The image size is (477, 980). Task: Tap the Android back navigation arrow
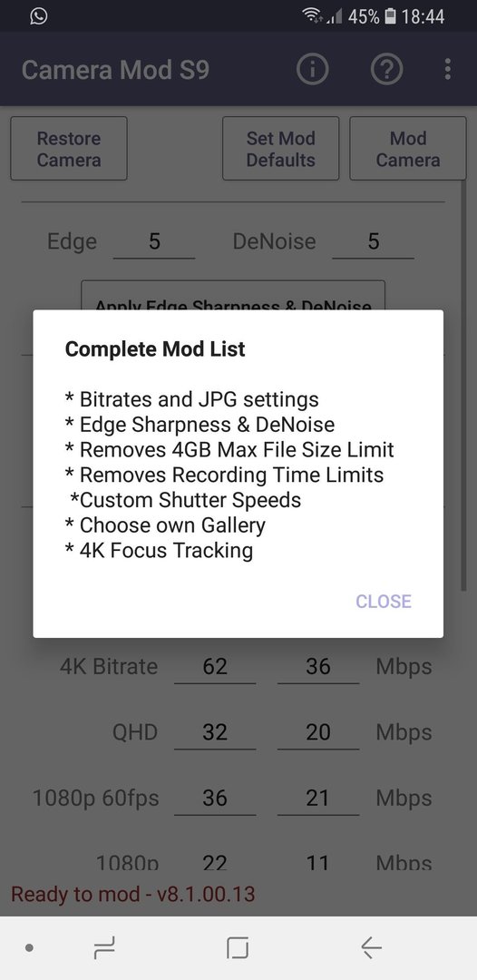point(371,948)
